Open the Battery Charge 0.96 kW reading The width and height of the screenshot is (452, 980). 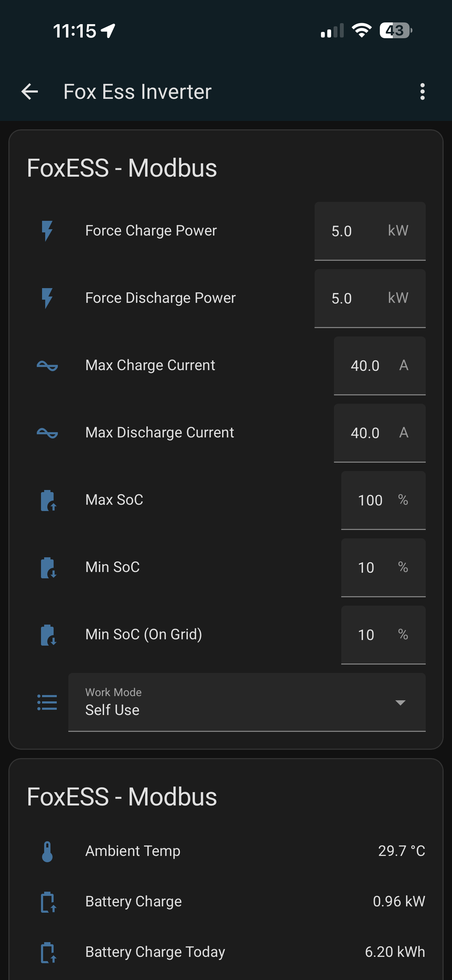398,901
